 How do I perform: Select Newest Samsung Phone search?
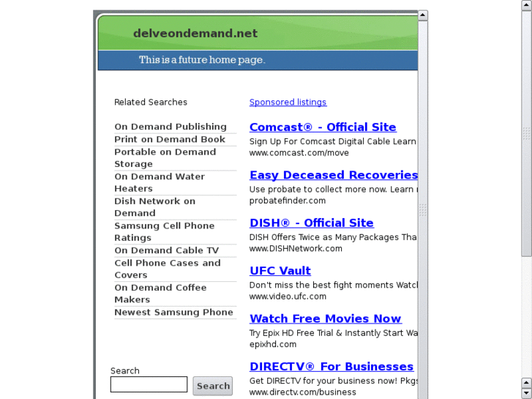click(x=173, y=313)
